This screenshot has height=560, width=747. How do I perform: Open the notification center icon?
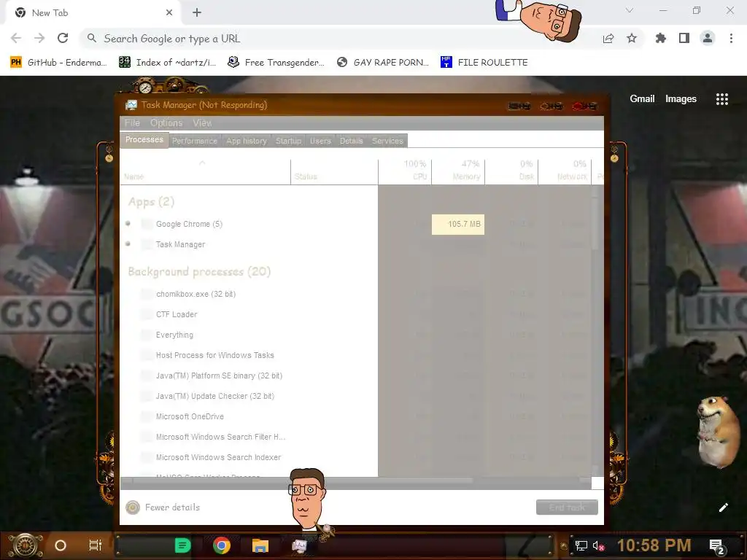point(716,546)
